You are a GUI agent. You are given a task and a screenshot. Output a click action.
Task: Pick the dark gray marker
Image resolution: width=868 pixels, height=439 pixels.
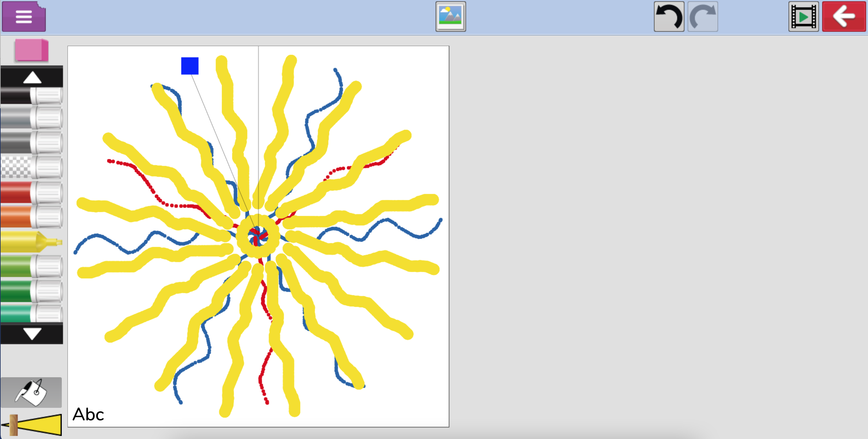coord(32,142)
